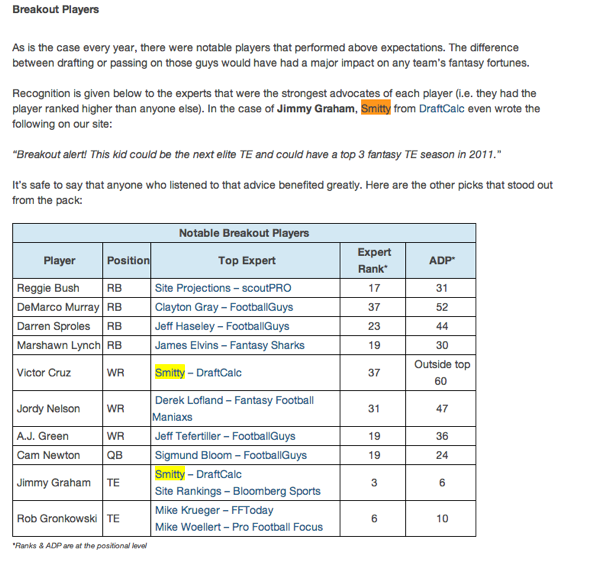This screenshot has width=600, height=569.
Task: Open the DraftCalc link in the paragraph
Action: point(442,109)
